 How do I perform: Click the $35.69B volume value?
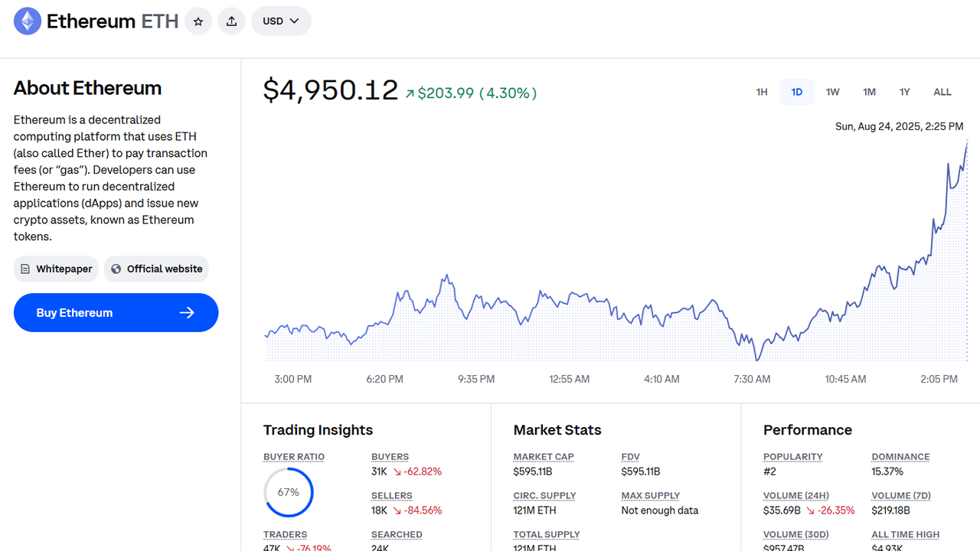coord(782,510)
